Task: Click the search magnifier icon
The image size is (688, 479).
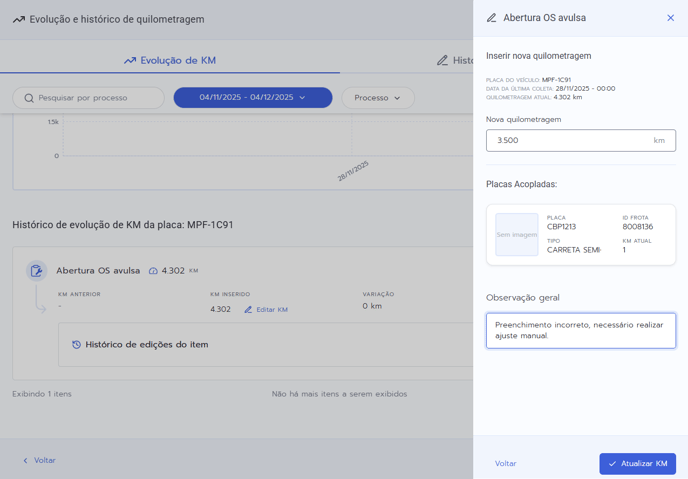Action: (29, 98)
